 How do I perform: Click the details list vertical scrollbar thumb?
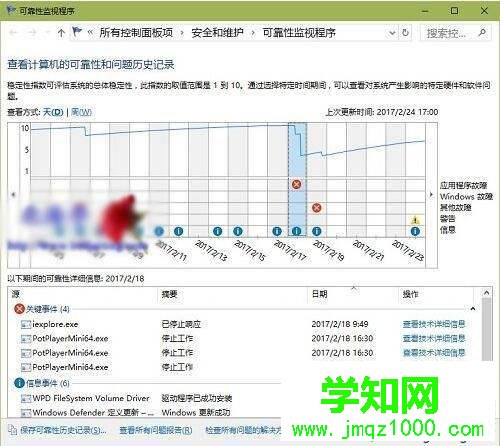(x=487, y=329)
